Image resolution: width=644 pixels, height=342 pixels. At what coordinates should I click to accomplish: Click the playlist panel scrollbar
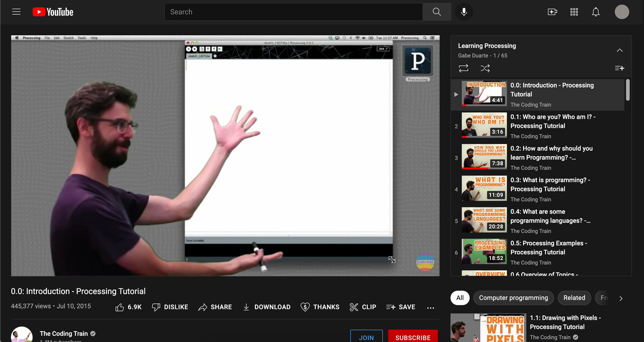627,90
